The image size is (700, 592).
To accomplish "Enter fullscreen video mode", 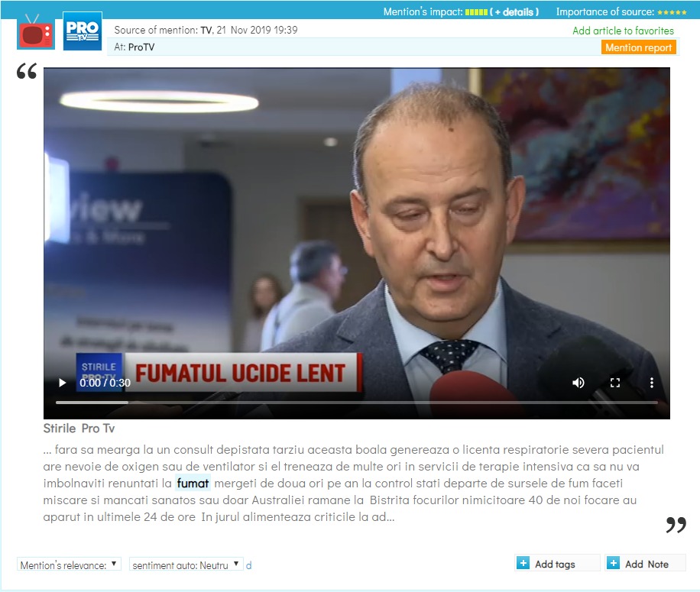I will point(615,383).
